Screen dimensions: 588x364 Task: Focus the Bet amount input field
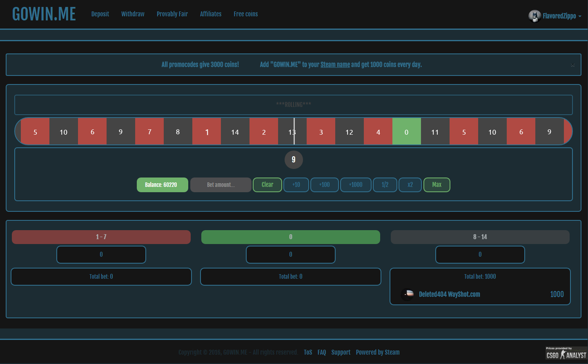[221, 185]
